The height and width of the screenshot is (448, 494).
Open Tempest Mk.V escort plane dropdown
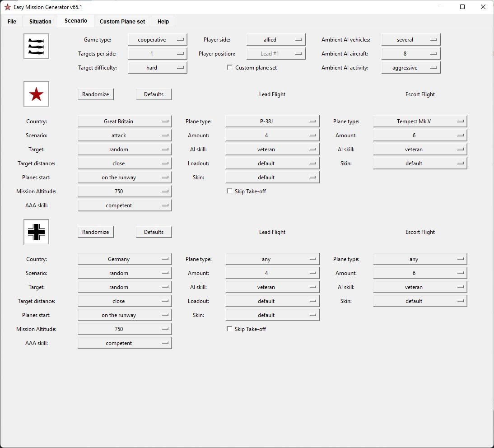pyautogui.click(x=420, y=121)
